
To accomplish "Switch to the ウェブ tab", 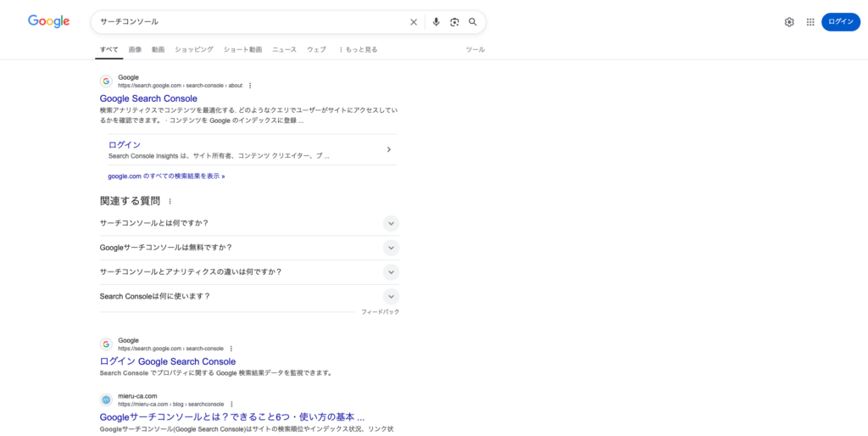I will point(317,49).
